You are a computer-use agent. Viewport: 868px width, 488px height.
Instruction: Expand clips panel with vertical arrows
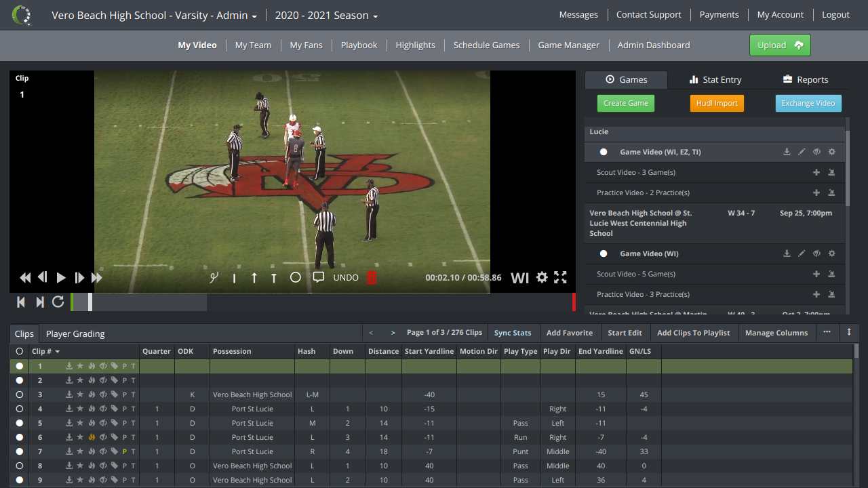pyautogui.click(x=848, y=332)
